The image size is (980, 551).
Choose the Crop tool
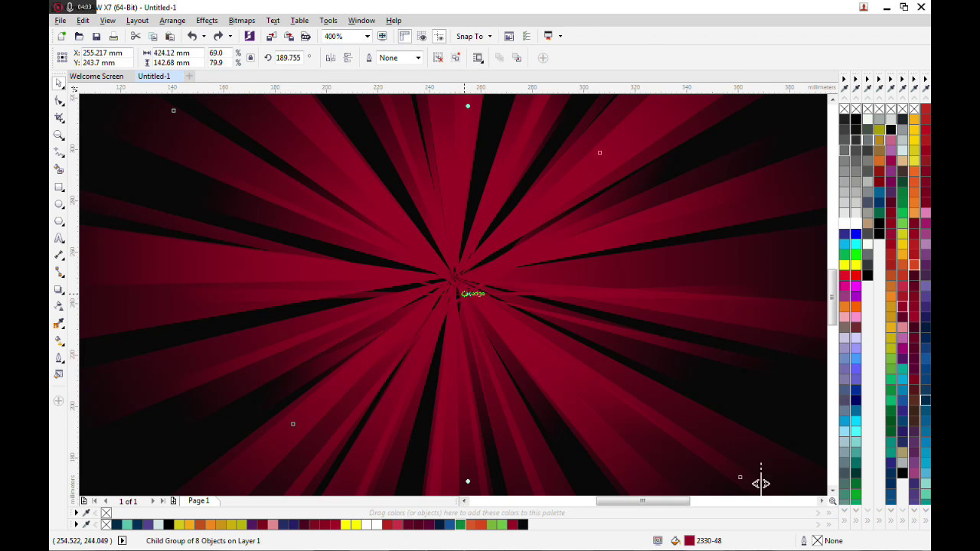(x=59, y=118)
